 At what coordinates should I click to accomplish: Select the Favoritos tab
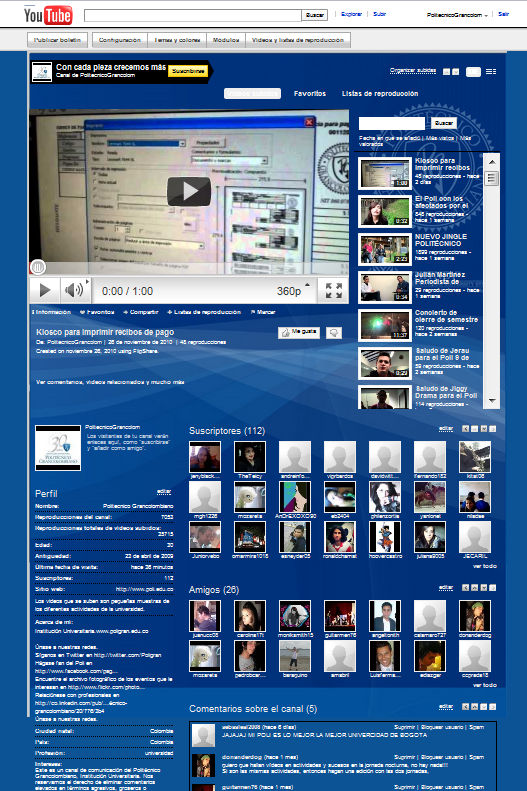point(310,93)
